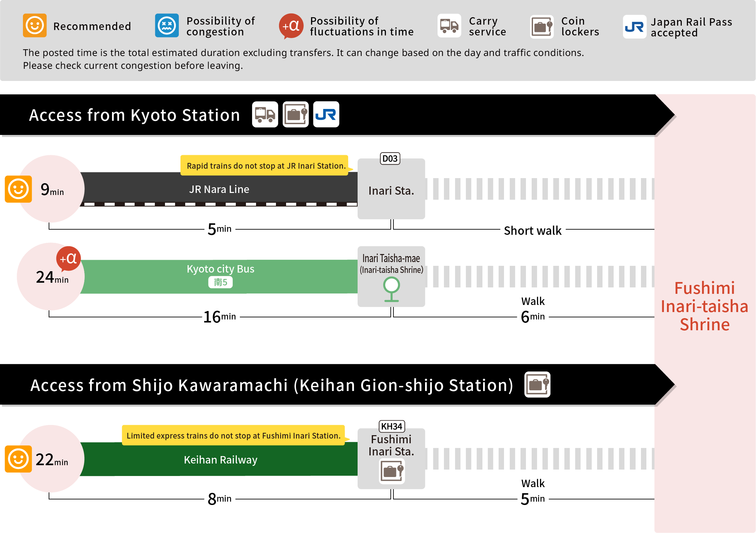Screen dimensions: 756x533
Task: Click the posted time disclaimer sentence
Action: pos(303,53)
